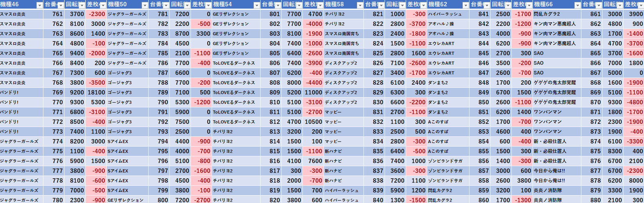This screenshot has width=644, height=203.
Task: Open the 回転 filter in the 機種46 group
Action: [82, 5]
